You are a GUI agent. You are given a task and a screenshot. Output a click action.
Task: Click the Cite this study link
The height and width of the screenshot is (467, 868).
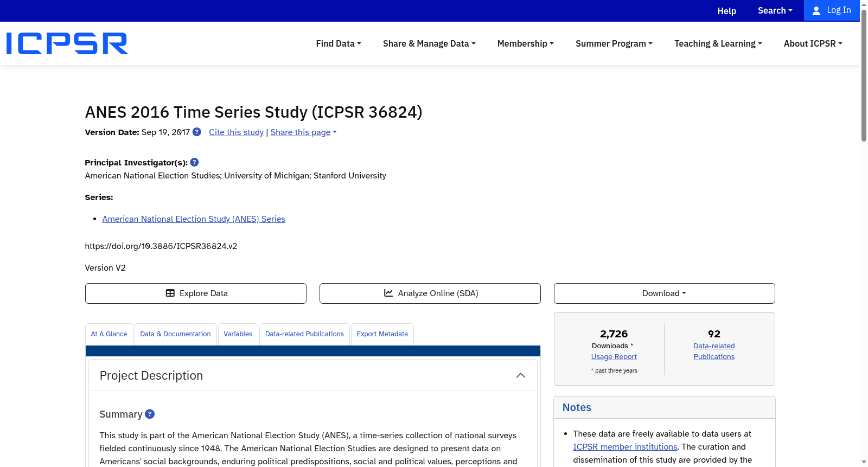pyautogui.click(x=237, y=132)
